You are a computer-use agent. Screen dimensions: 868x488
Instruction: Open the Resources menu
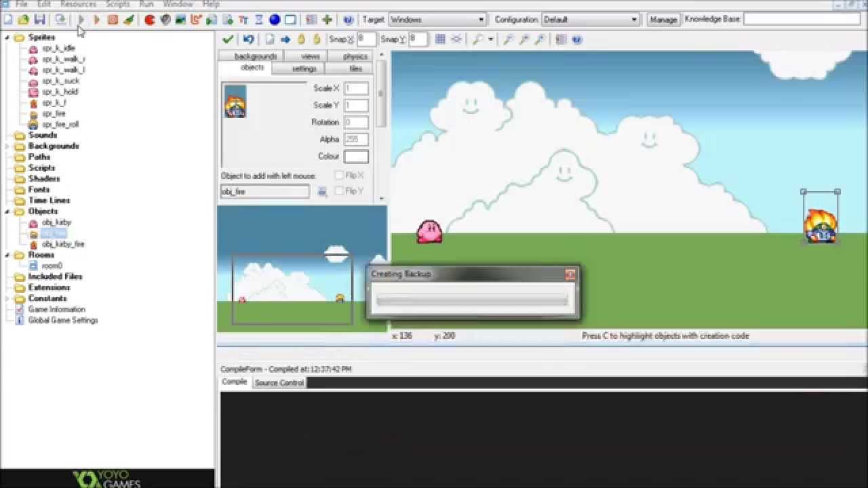(78, 4)
